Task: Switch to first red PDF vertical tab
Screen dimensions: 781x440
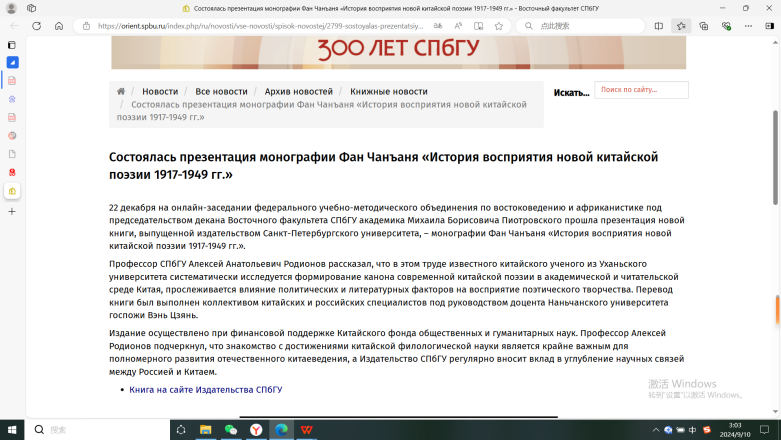Action: click(x=12, y=81)
